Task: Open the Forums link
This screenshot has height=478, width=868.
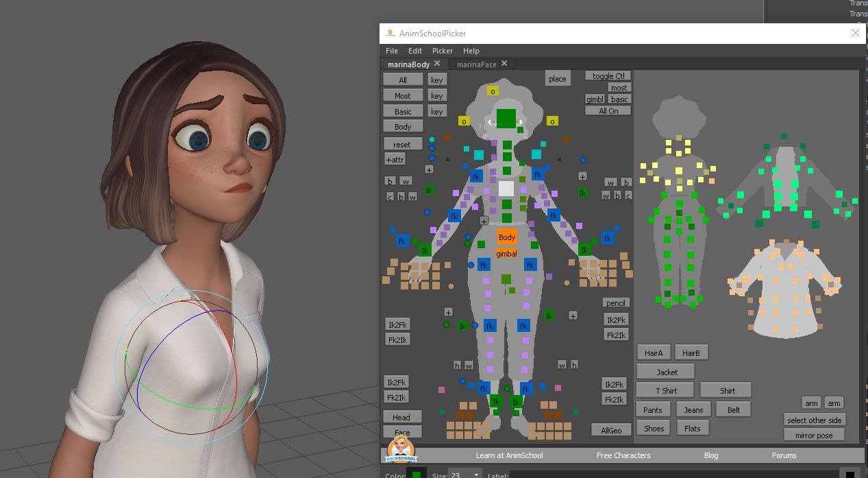Action: click(784, 455)
